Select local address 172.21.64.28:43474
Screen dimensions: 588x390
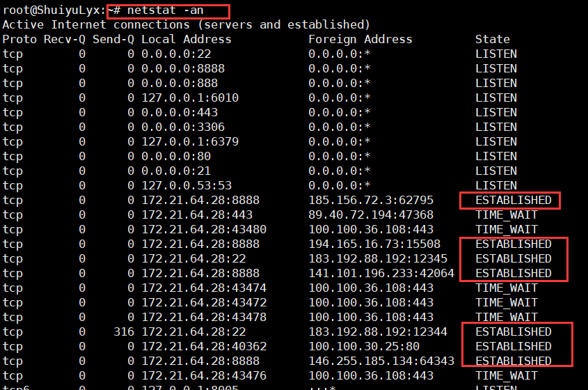[204, 288]
